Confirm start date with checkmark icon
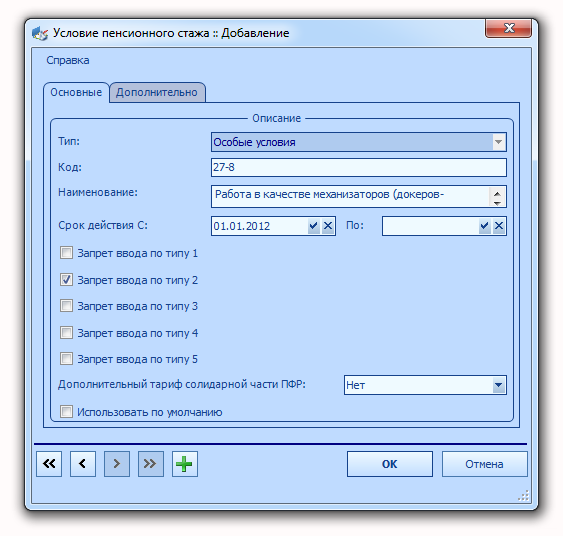563x536 pixels. point(313,226)
